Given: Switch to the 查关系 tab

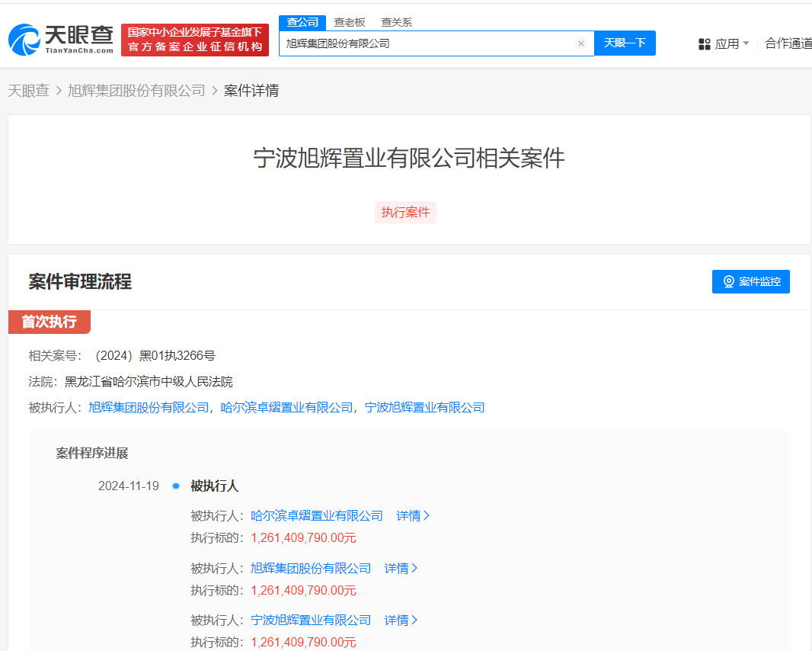Looking at the screenshot, I should tap(397, 22).
